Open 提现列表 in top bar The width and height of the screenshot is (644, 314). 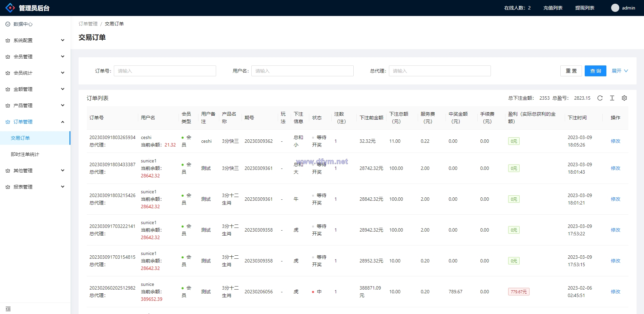tap(585, 8)
